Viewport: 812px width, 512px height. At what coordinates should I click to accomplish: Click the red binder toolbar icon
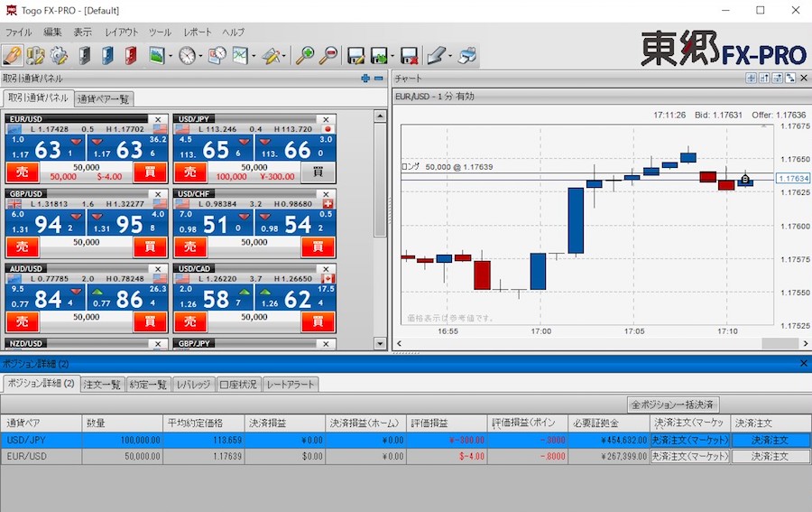tap(131, 55)
